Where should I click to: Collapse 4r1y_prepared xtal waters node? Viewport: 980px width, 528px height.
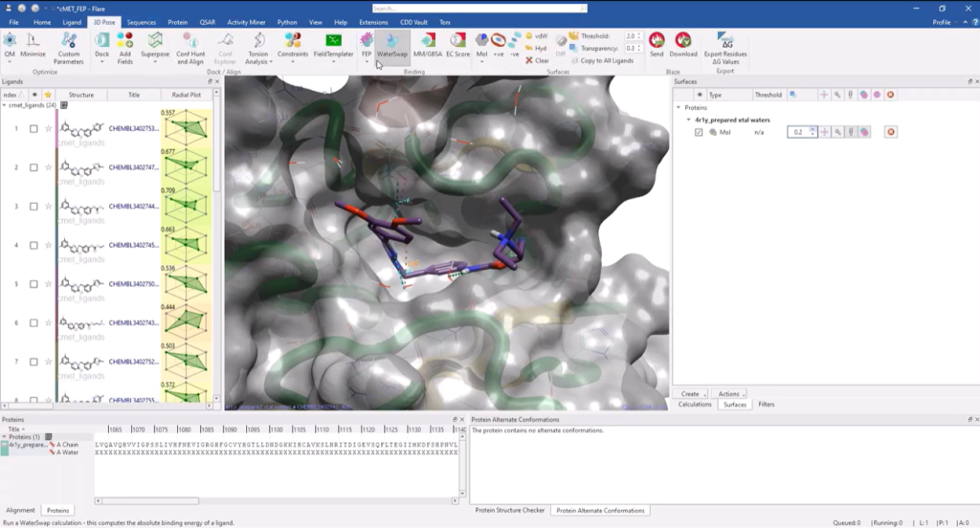tap(689, 120)
